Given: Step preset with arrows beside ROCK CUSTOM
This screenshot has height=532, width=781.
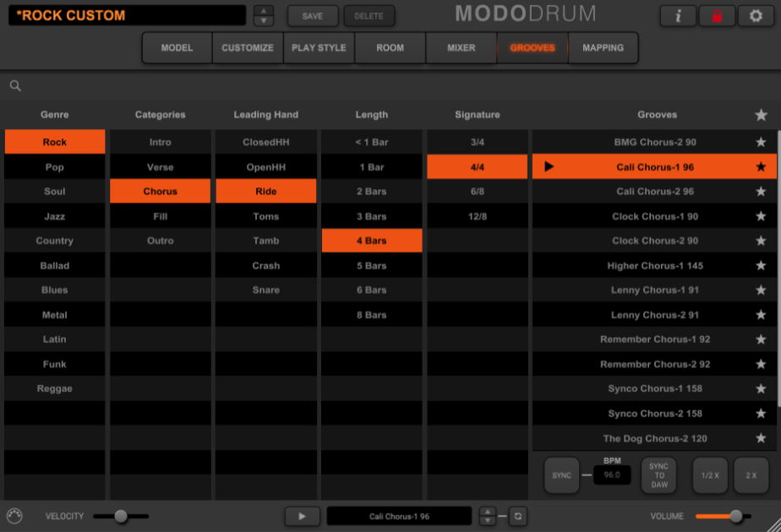Looking at the screenshot, I should [264, 16].
